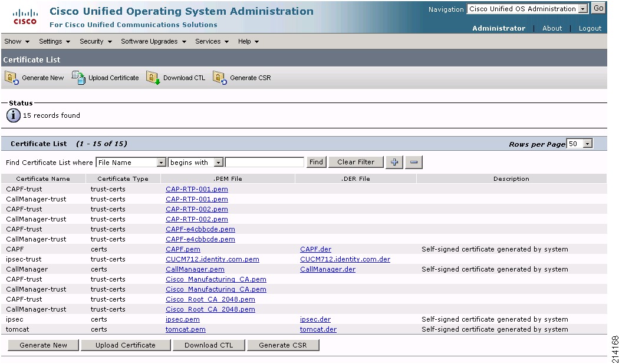Click the Find button

pos(316,162)
